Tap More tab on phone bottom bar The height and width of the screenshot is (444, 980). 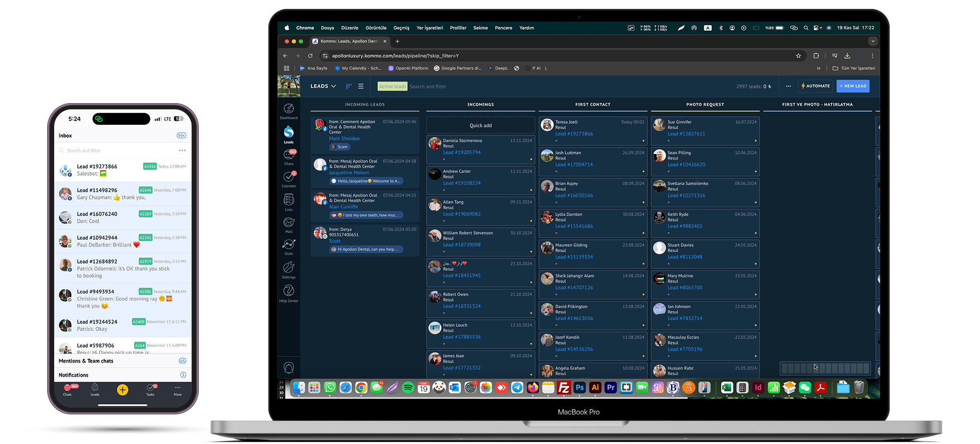pos(178,389)
